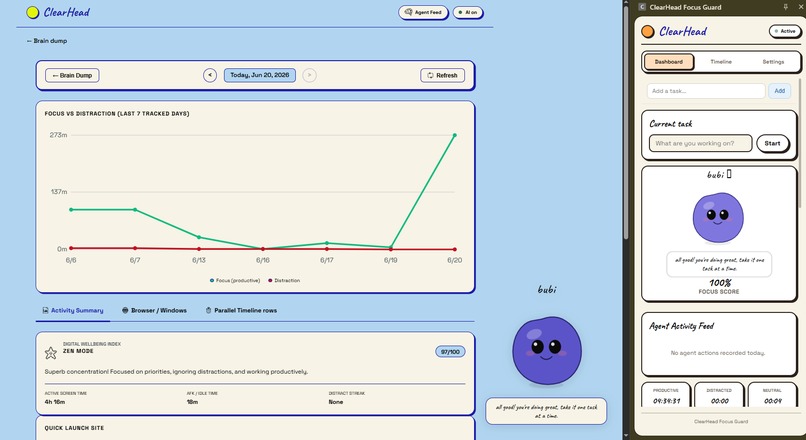Refresh the dashboard data

point(443,75)
